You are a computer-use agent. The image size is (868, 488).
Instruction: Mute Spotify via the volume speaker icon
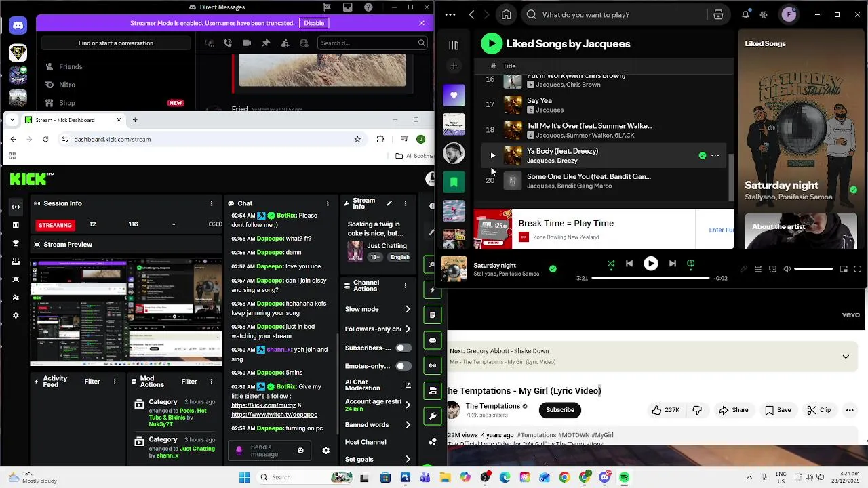tap(787, 269)
